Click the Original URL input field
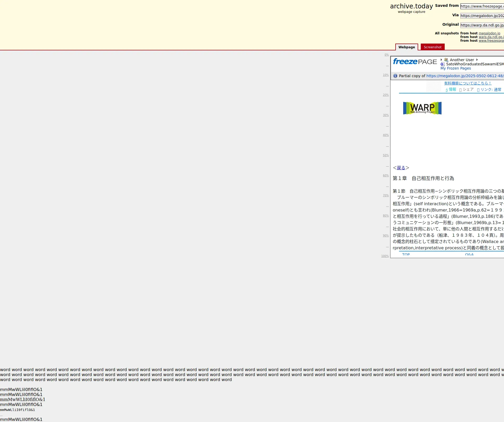 coord(482,25)
